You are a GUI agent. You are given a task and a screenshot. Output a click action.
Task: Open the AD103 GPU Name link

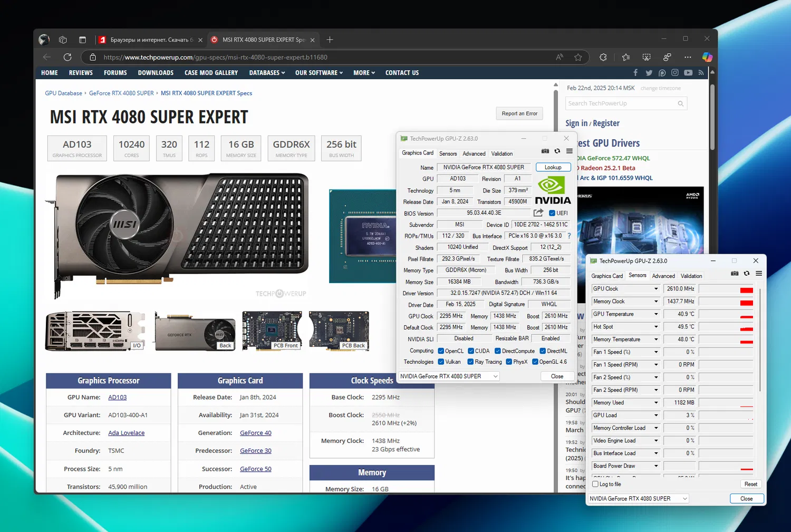[118, 397]
